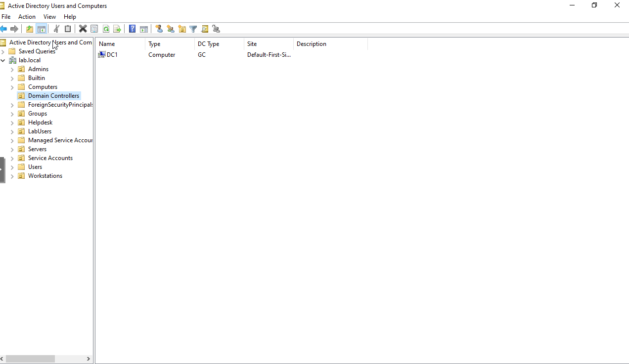Click the Filter funnel toolbar icon
Image resolution: width=629 pixels, height=364 pixels.
pyautogui.click(x=193, y=29)
